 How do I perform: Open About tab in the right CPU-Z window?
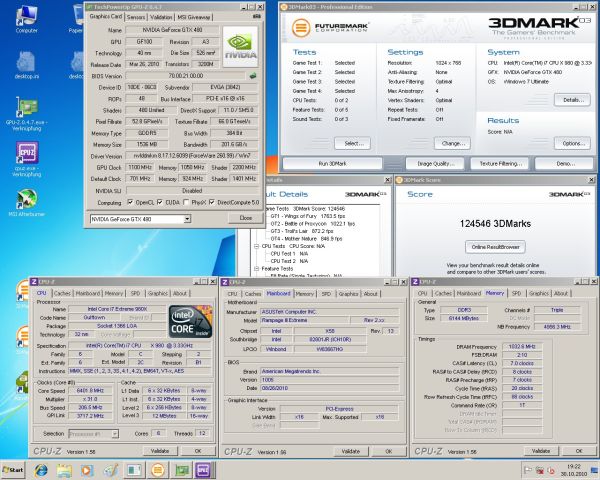[561, 293]
